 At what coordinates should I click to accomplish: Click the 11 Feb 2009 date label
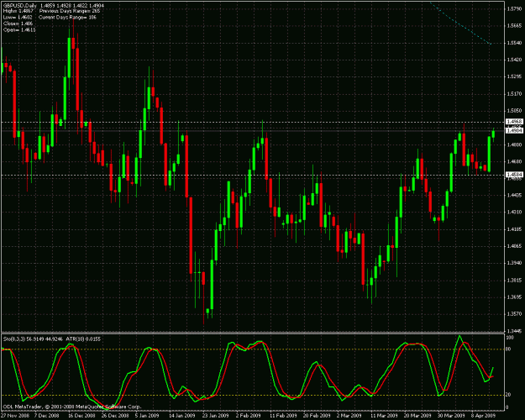click(283, 416)
